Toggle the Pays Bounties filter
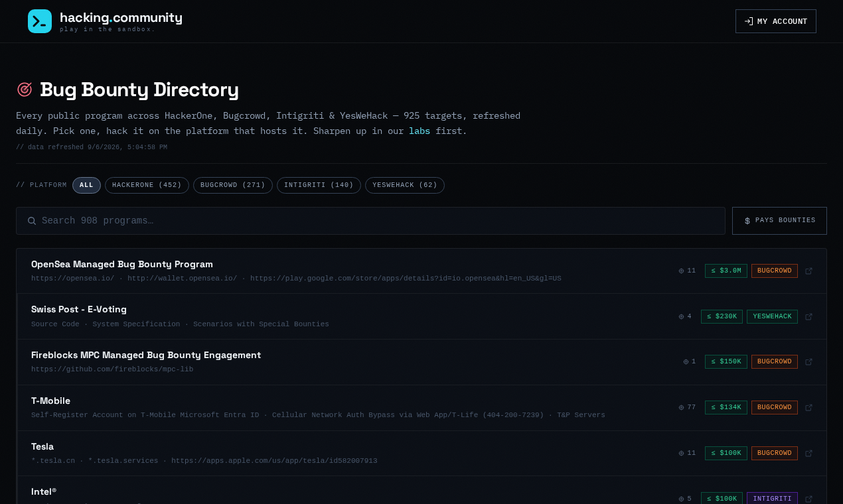Viewport: 843px width, 504px height. pos(779,221)
